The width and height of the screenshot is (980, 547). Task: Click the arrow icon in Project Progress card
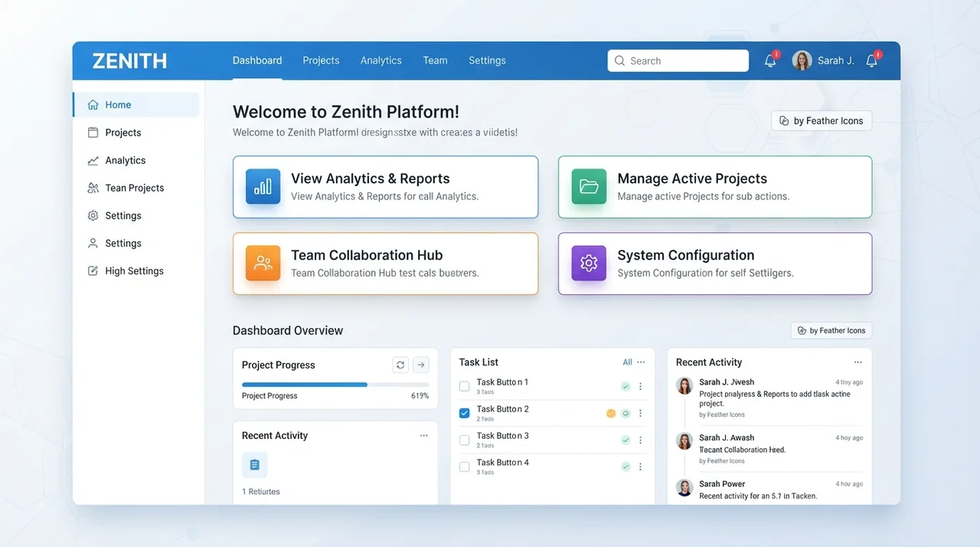(x=421, y=365)
